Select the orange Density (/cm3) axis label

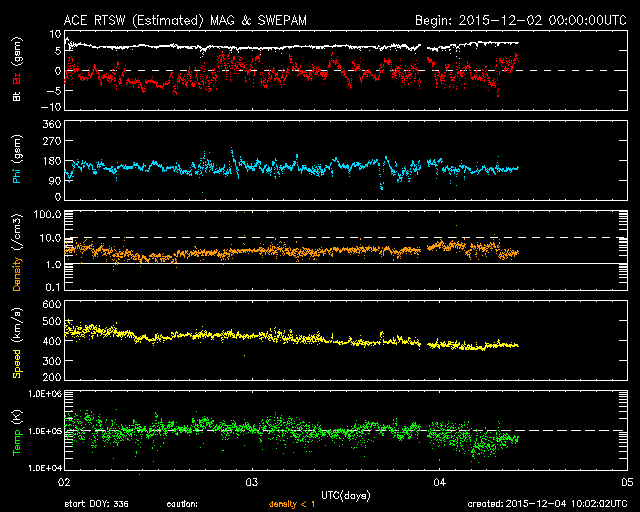pyautogui.click(x=16, y=255)
